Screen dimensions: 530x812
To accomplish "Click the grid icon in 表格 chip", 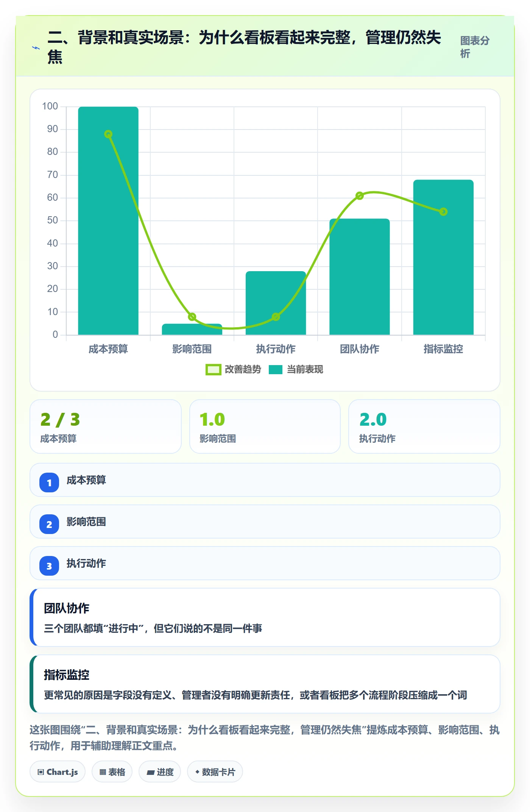I will point(103,772).
